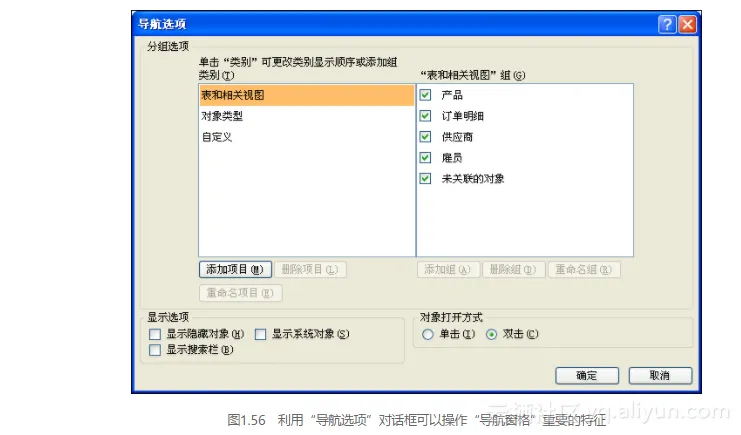The height and width of the screenshot is (435, 741).
Task: Click the 产品 group label
Action: [452, 95]
